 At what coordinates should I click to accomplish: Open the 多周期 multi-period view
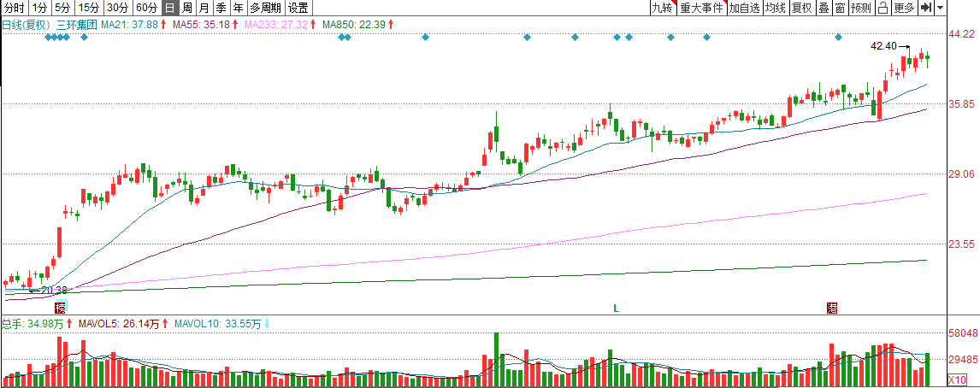point(265,9)
